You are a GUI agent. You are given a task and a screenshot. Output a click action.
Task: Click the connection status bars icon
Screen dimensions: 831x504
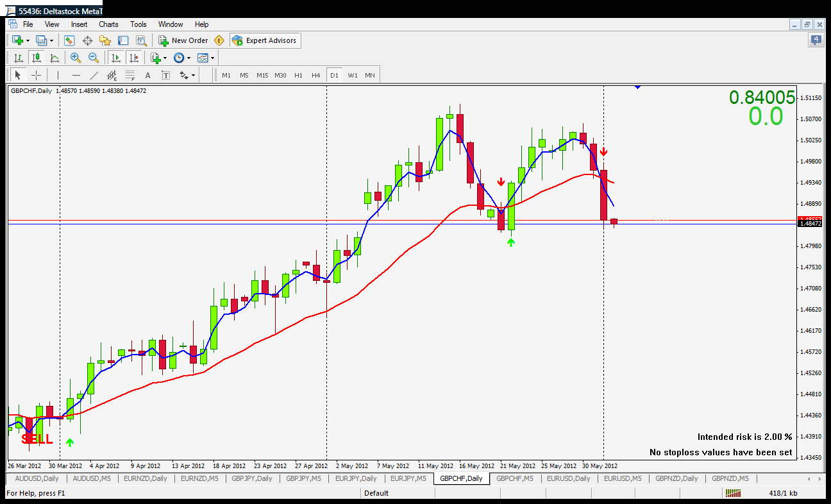click(x=732, y=493)
